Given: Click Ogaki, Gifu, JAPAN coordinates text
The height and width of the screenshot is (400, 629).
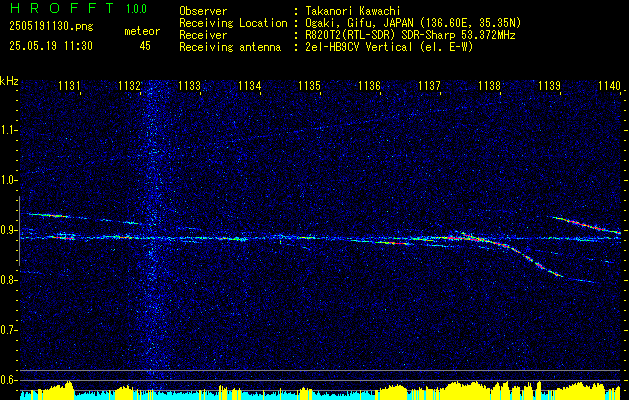Looking at the screenshot, I should click(413, 23).
